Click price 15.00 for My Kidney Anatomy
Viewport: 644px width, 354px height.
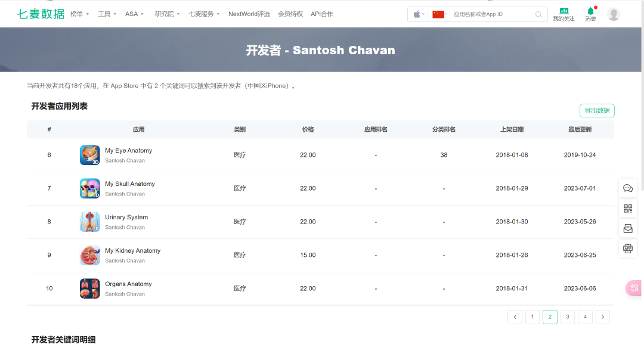(308, 255)
